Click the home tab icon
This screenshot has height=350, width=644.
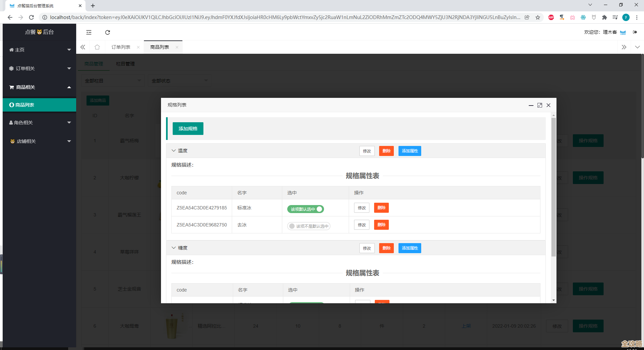point(97,47)
